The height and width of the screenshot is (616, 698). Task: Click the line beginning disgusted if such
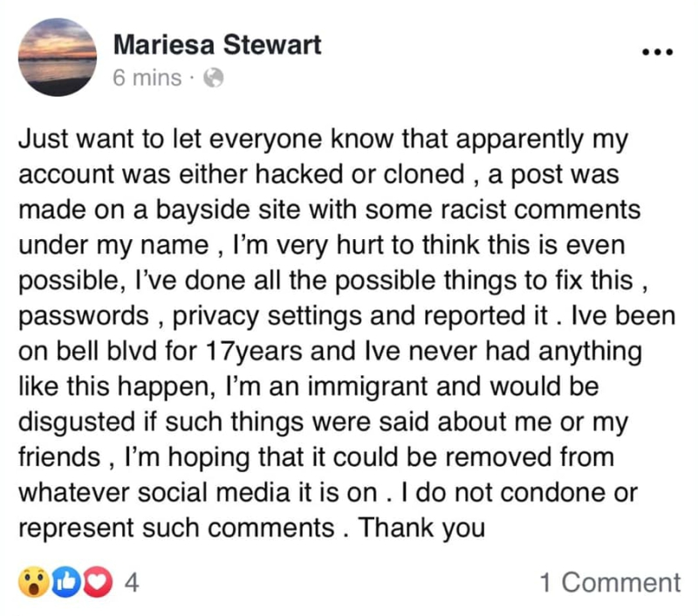point(323,422)
